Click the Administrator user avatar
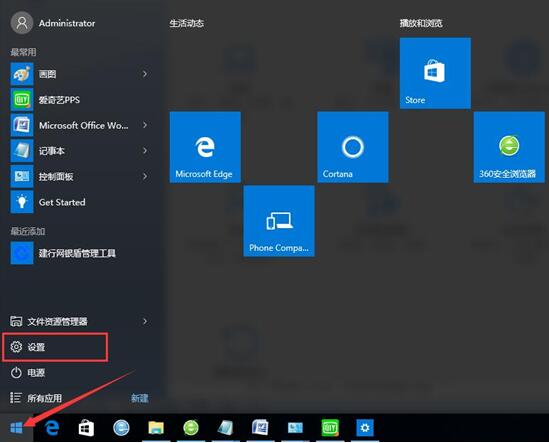Viewport: 549px width, 443px height. 22,23
